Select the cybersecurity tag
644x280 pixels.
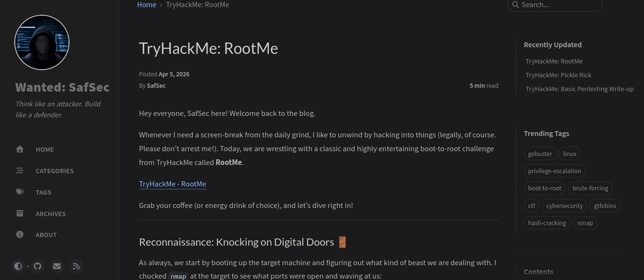(564, 205)
